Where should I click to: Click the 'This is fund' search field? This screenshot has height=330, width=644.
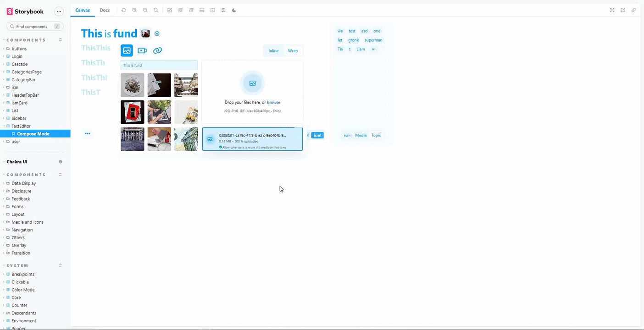click(159, 65)
